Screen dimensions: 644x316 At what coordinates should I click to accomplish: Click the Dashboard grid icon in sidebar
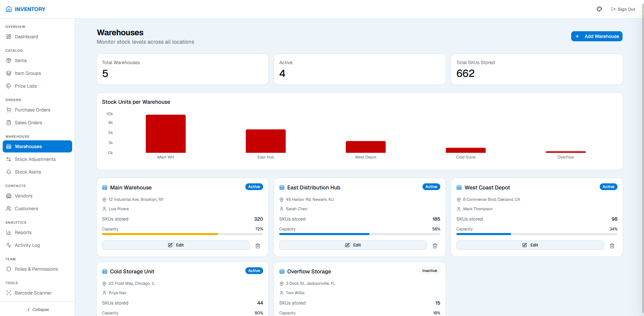[9, 37]
